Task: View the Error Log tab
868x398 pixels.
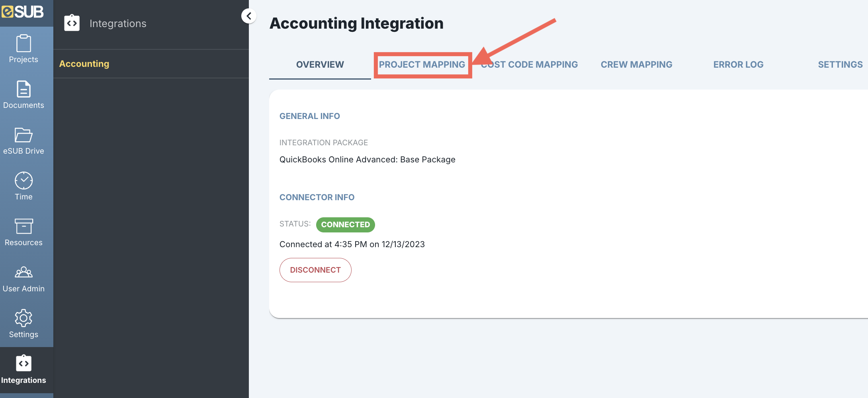Action: pos(738,64)
